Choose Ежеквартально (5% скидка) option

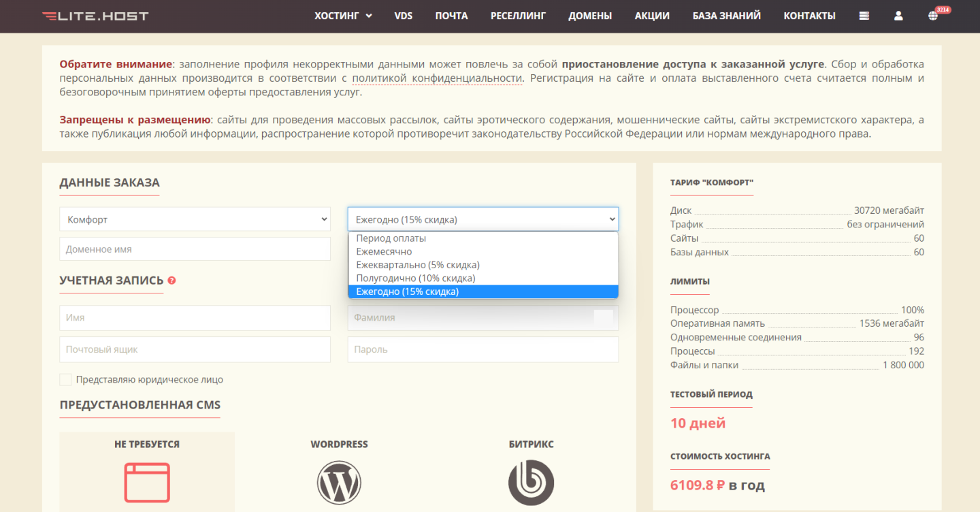tap(483, 265)
